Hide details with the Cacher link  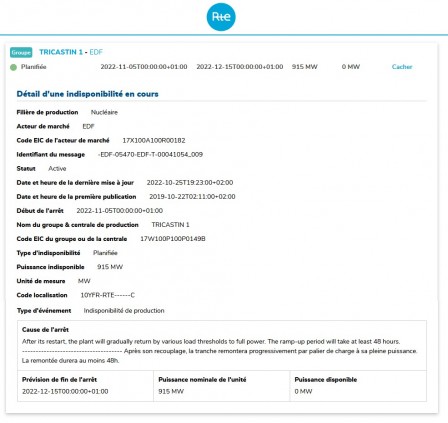(402, 67)
